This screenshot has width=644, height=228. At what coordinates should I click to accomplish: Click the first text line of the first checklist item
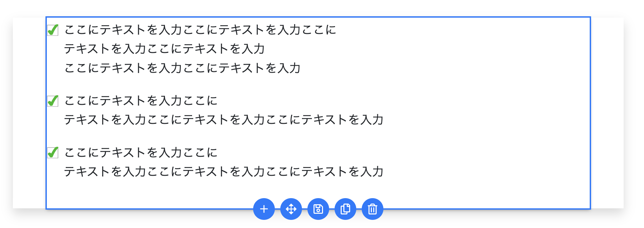pyautogui.click(x=200, y=30)
